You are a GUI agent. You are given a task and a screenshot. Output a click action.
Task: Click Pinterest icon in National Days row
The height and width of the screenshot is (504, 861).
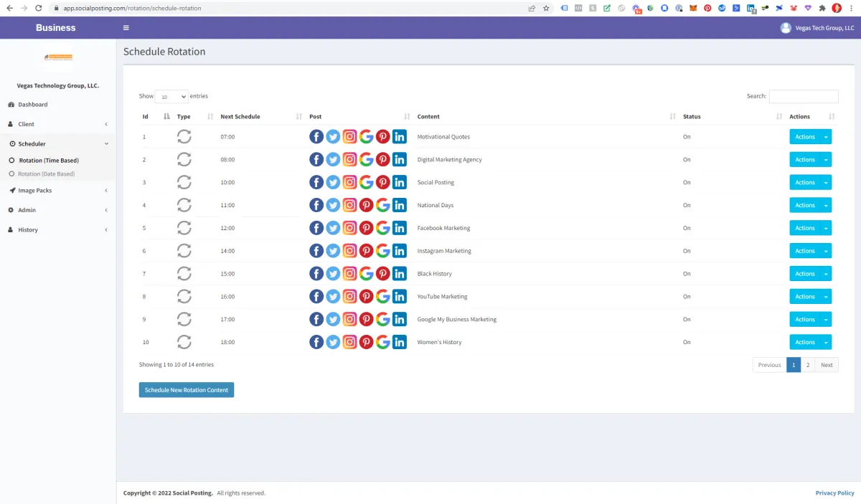366,206
